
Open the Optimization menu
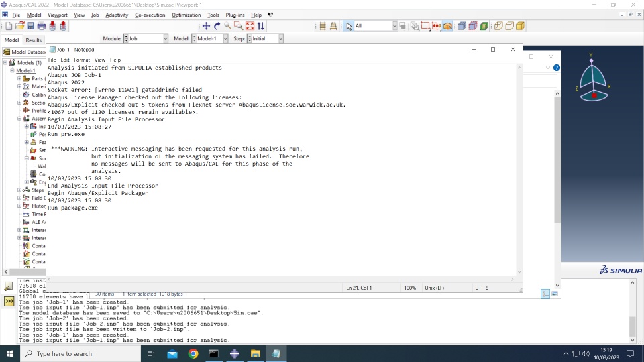point(186,15)
